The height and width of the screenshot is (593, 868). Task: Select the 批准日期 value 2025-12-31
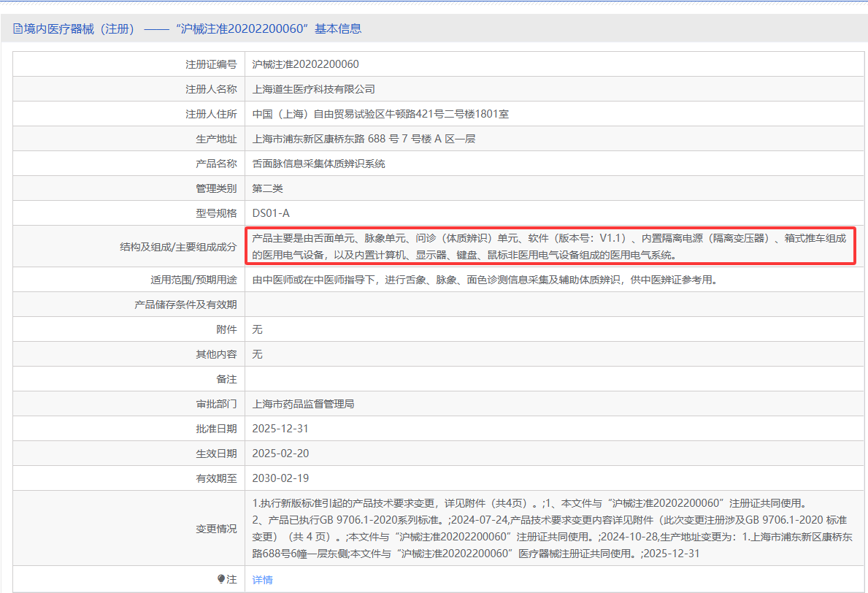(x=280, y=429)
